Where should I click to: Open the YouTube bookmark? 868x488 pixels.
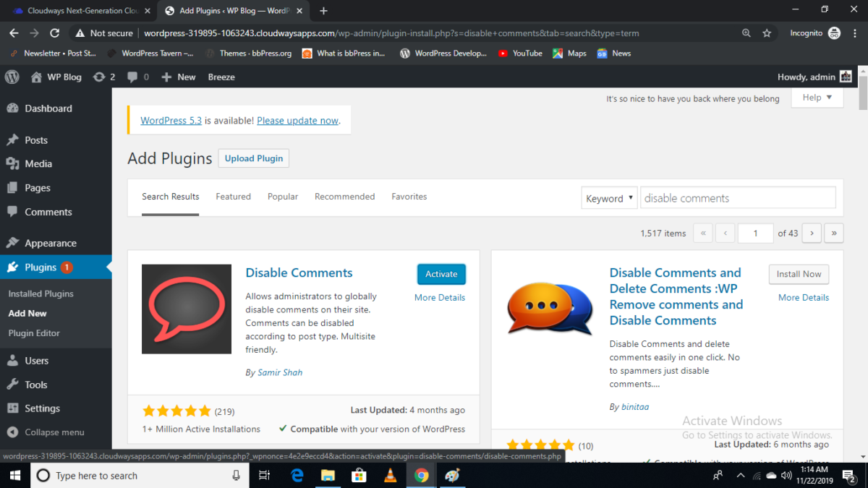click(x=520, y=53)
